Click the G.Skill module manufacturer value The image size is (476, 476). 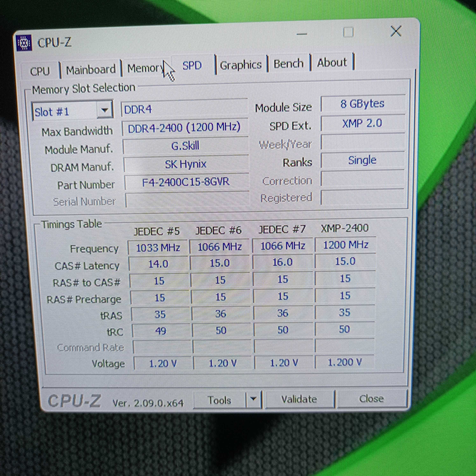(x=185, y=146)
